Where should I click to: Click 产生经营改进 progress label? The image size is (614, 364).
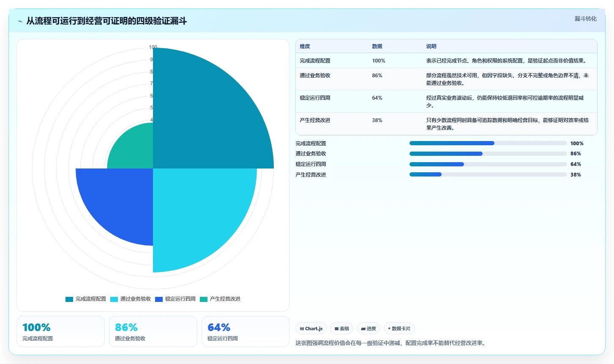tap(311, 175)
